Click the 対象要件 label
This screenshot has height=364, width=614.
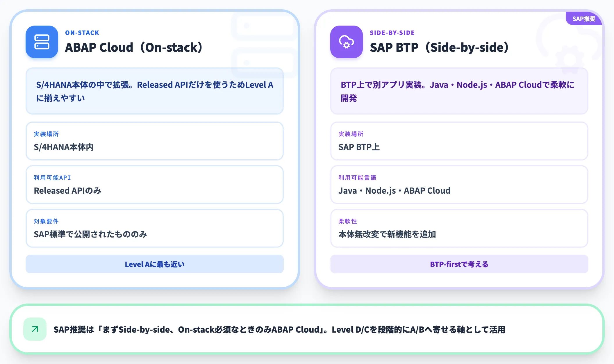pos(46,221)
